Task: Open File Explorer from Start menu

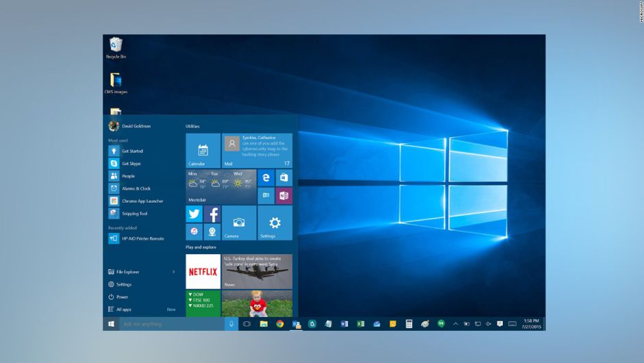Action: [x=123, y=272]
